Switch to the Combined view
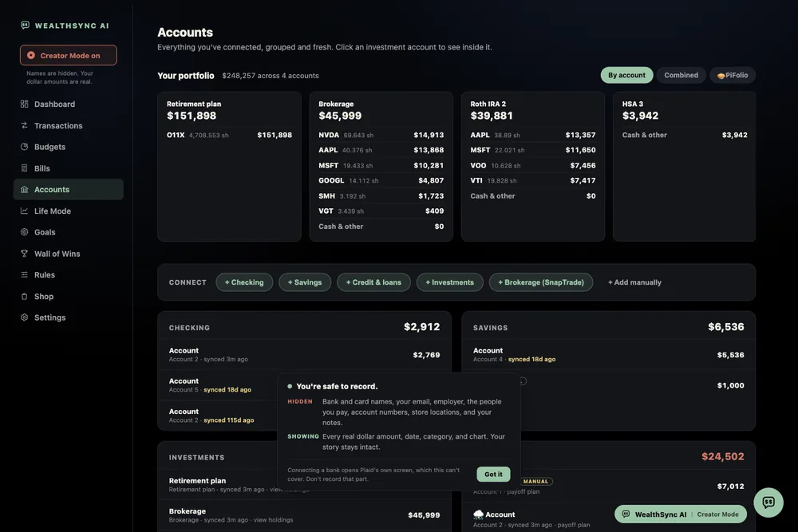The width and height of the screenshot is (798, 532). [681, 75]
